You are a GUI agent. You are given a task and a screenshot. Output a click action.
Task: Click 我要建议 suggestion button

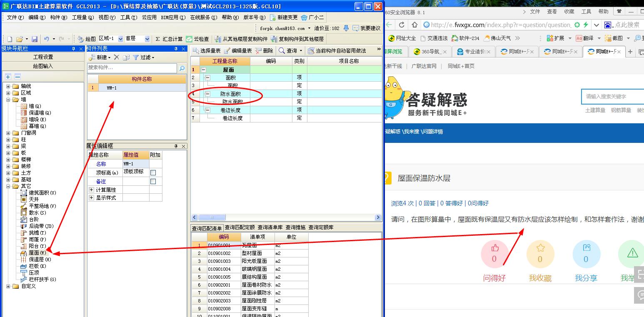(x=367, y=28)
